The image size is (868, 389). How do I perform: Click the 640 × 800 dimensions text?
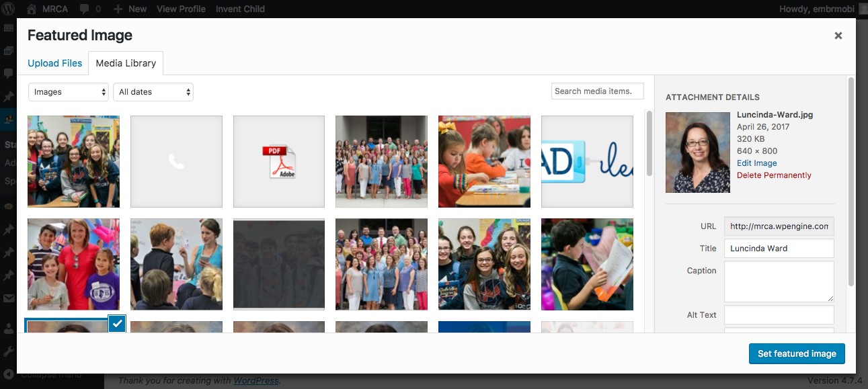757,151
